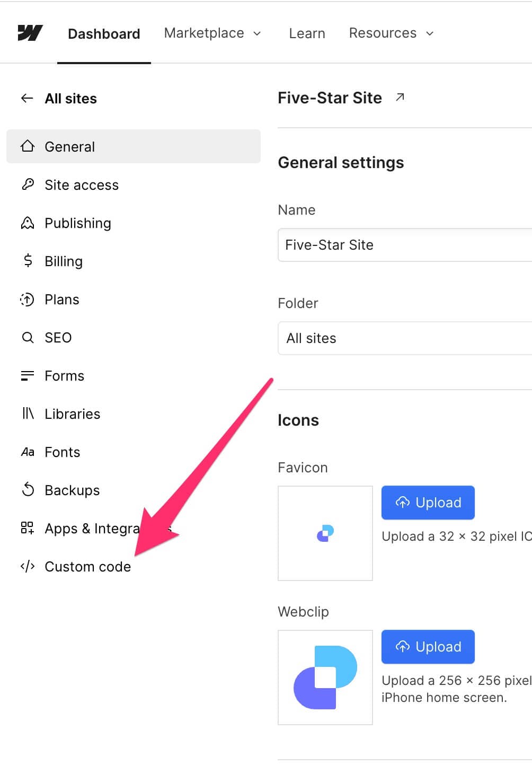
Task: Click the Webclip preview thumbnail
Action: (x=325, y=677)
